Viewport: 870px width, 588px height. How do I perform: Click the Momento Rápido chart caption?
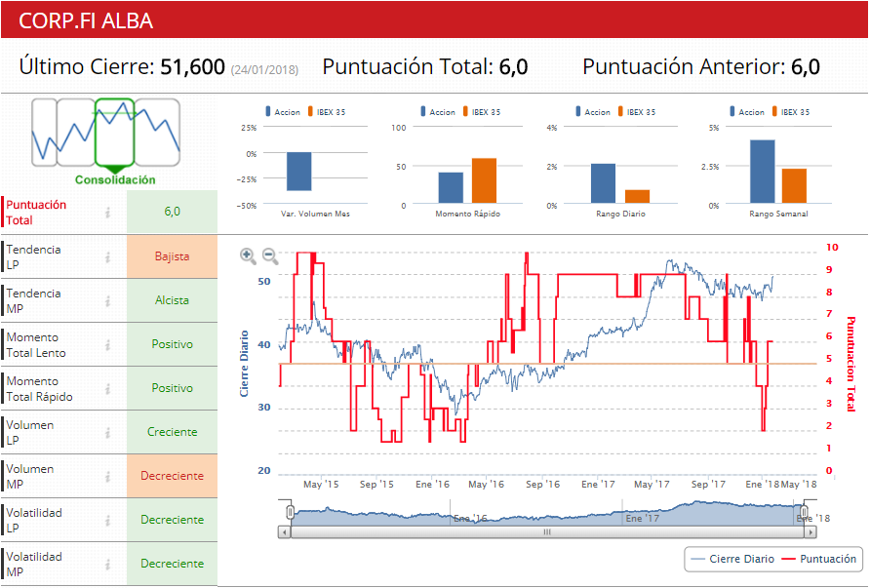click(x=468, y=214)
